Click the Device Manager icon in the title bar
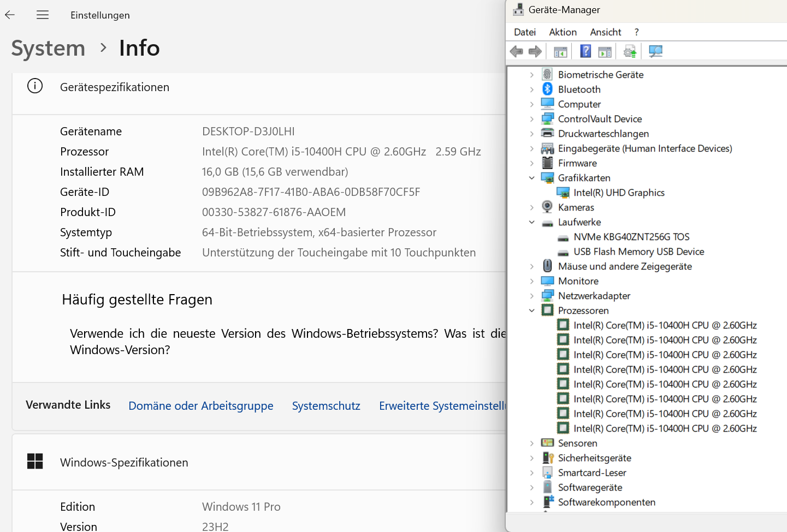The height and width of the screenshot is (532, 787). pos(518,9)
